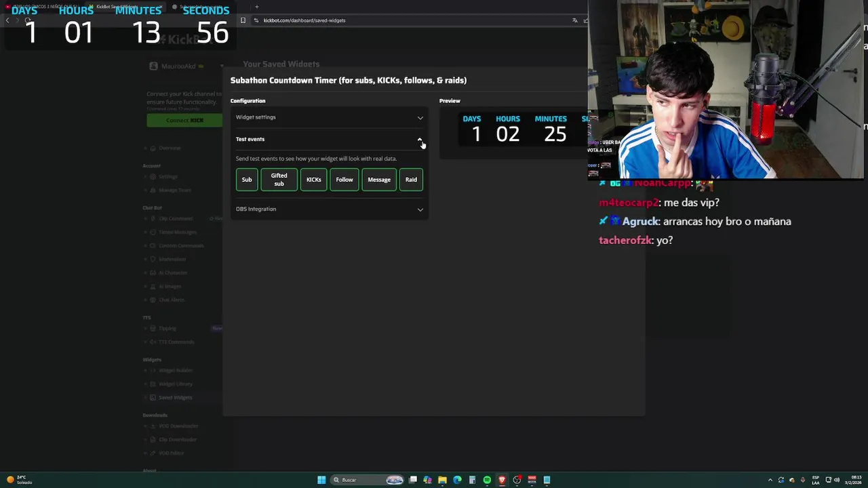Trigger the Raid test event

pyautogui.click(x=411, y=180)
